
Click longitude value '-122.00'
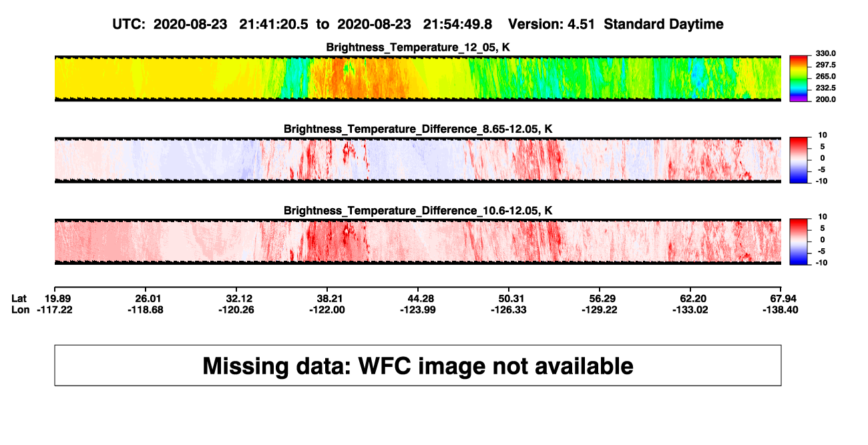tap(327, 310)
